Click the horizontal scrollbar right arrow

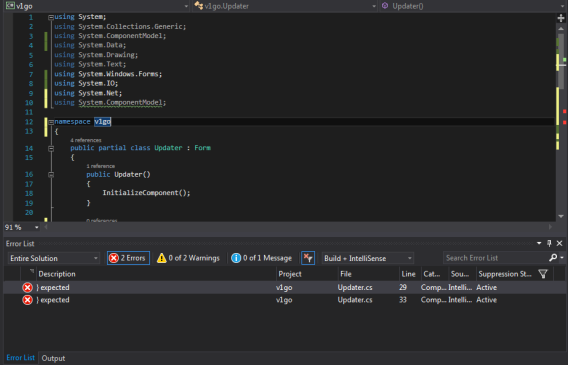(x=550, y=227)
